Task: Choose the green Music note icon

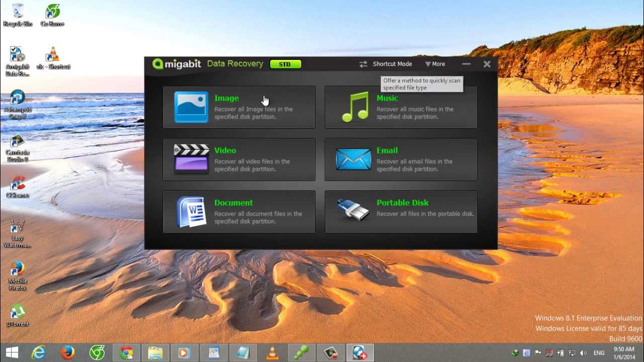Action: click(355, 107)
